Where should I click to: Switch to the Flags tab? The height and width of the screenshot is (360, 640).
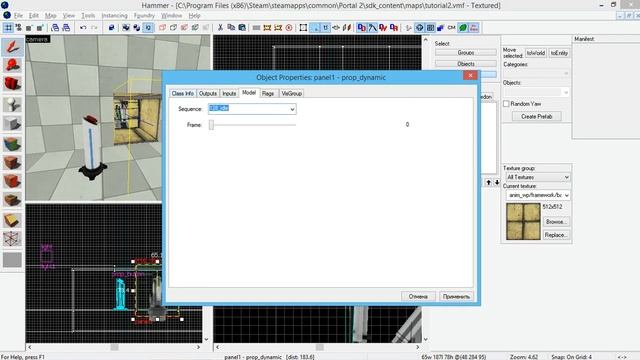pos(268,93)
